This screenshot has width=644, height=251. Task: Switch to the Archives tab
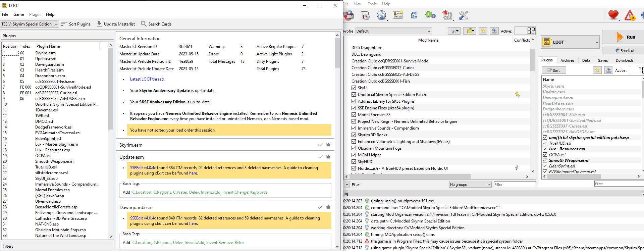[567, 60]
